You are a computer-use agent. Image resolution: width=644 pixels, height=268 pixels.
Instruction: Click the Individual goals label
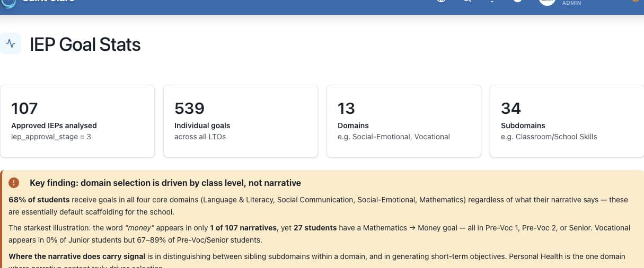[202, 126]
